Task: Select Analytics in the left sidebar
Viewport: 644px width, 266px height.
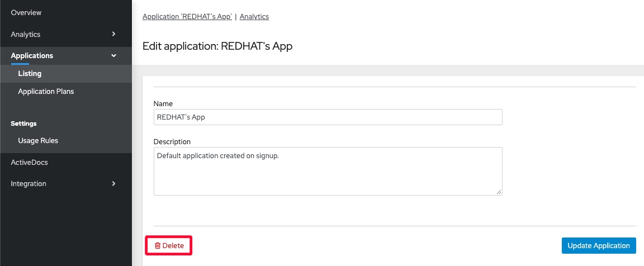Action: 26,34
